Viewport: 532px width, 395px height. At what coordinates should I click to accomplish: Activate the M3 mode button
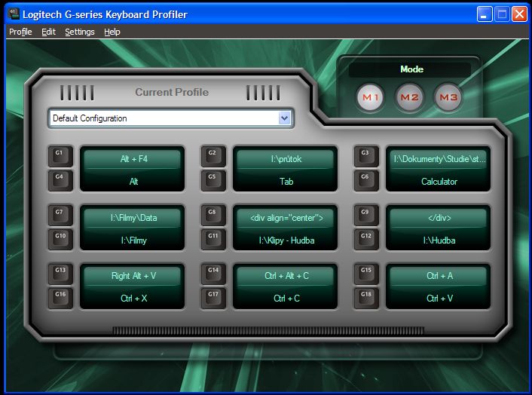[448, 97]
